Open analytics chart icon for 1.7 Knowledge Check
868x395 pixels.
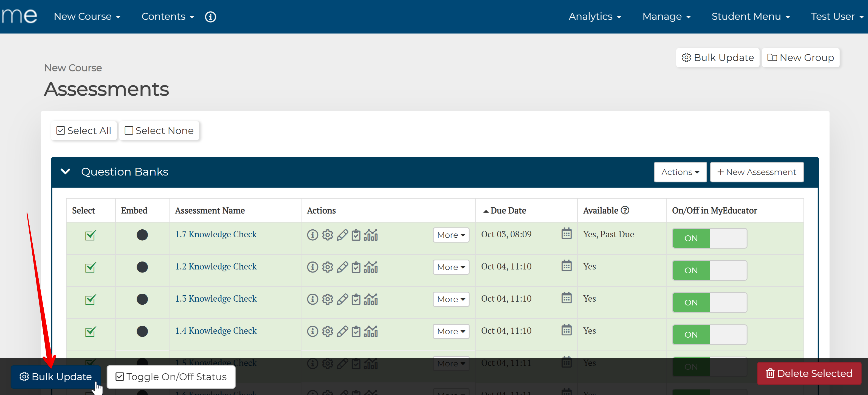pyautogui.click(x=371, y=235)
